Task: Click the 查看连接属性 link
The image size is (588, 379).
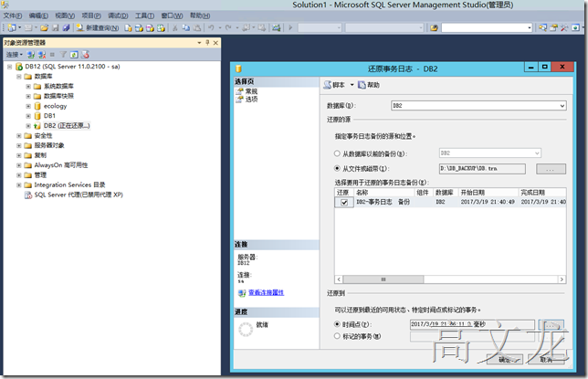Action: [267, 292]
